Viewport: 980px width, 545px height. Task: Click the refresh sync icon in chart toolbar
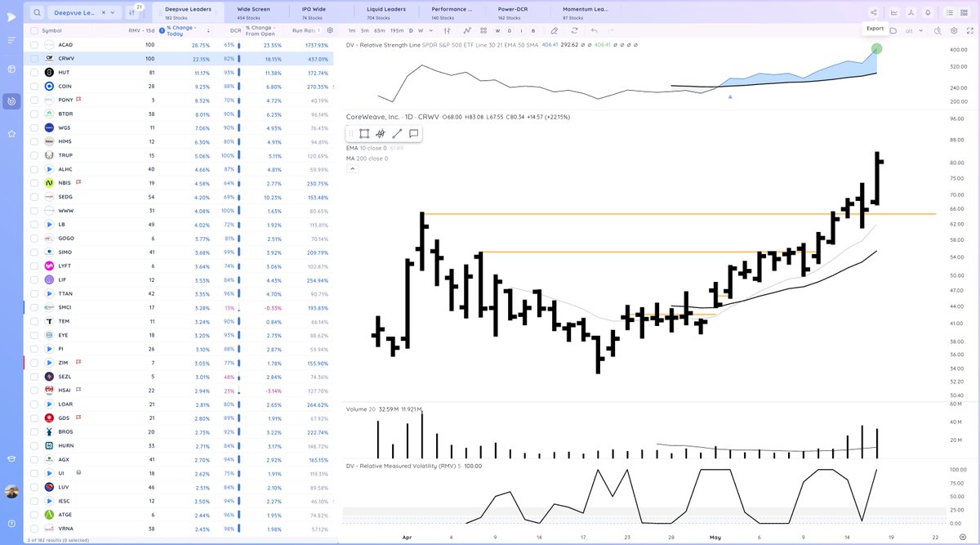coord(575,30)
